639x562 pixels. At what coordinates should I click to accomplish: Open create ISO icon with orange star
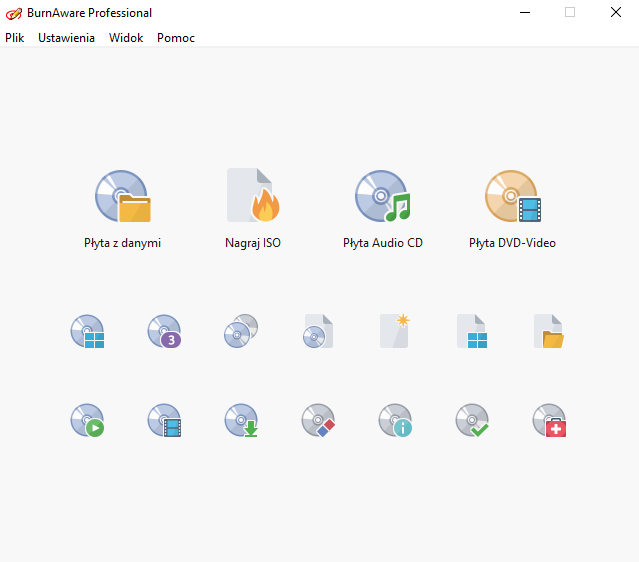(x=394, y=331)
